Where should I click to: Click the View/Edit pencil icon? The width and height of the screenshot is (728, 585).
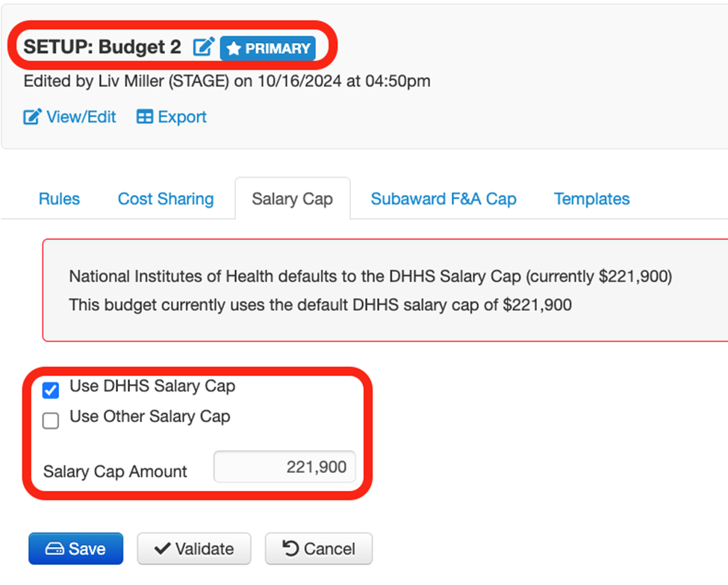tap(32, 117)
